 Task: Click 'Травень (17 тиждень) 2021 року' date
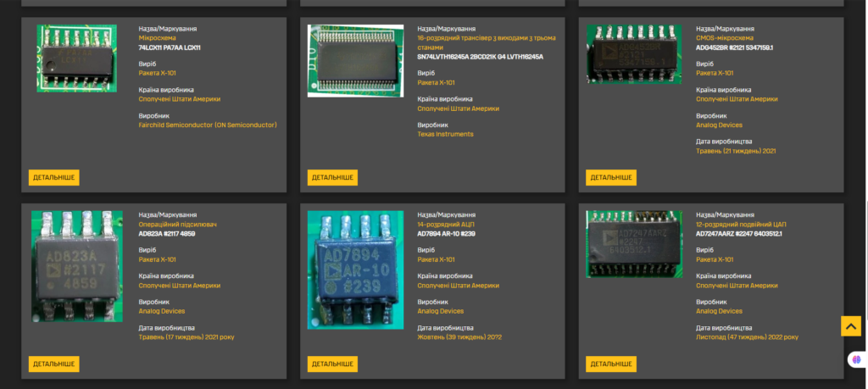(x=186, y=337)
